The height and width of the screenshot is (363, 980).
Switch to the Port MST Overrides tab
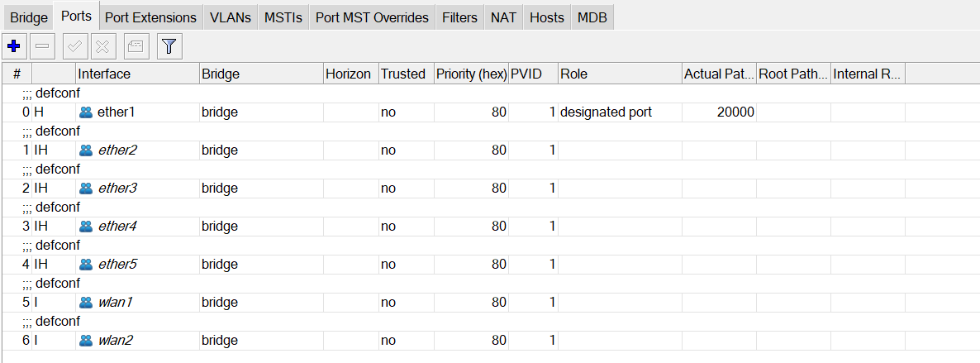[x=372, y=17]
